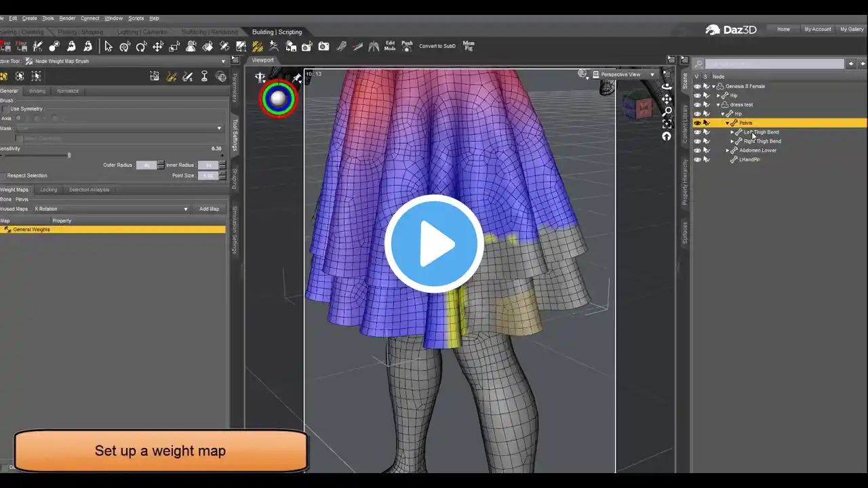Screen dimensions: 868x488
Task: Hide Genesis 8 Female with eye icon
Action: [697, 87]
